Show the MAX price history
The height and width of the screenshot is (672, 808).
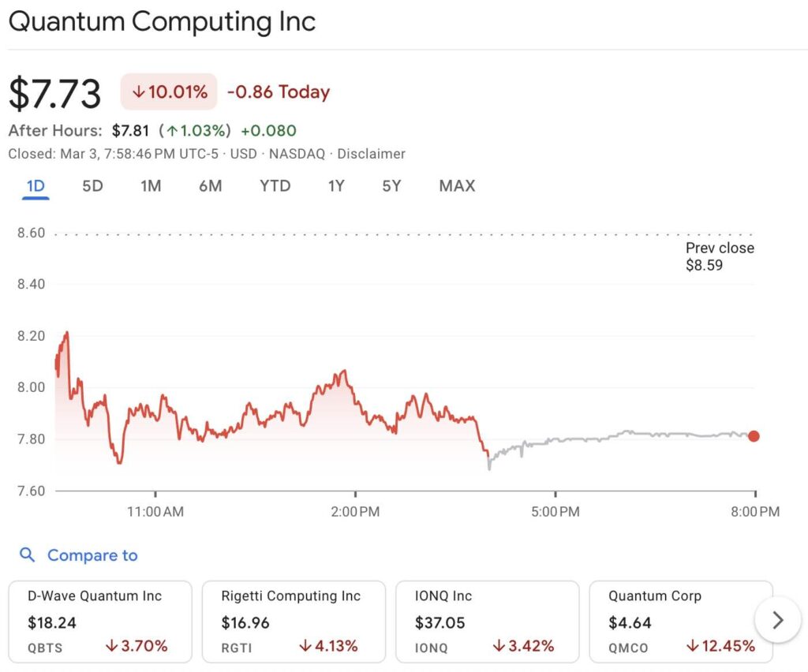(x=457, y=186)
